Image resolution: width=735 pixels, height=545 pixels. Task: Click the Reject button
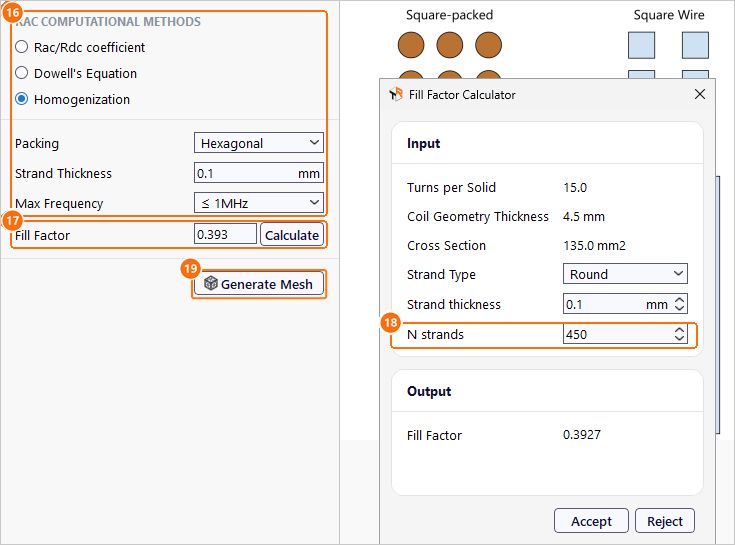pyautogui.click(x=665, y=521)
